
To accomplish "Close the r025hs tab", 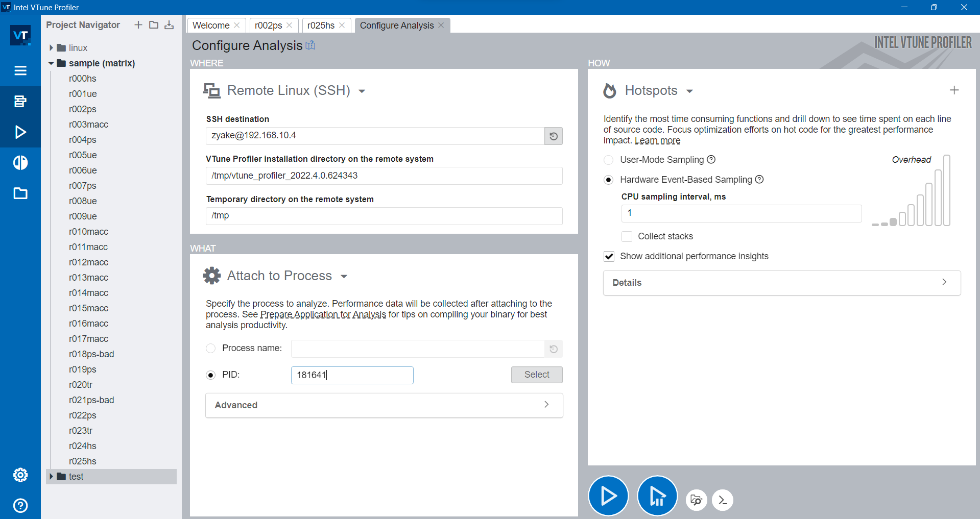I will click(x=342, y=25).
